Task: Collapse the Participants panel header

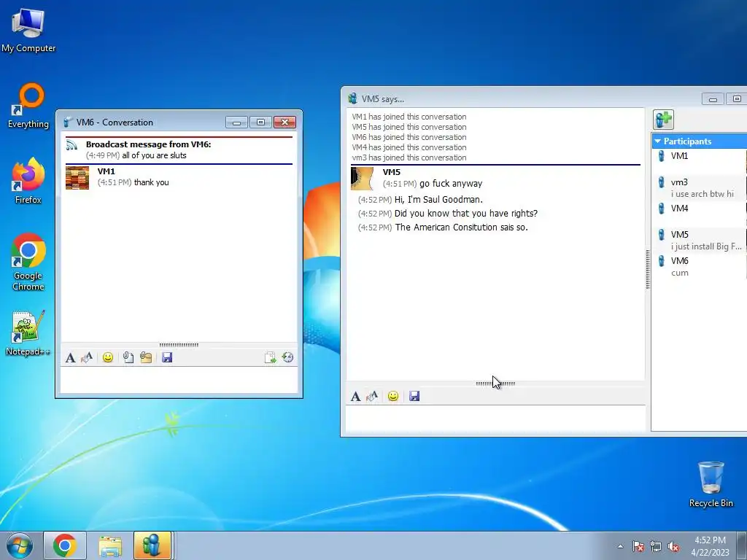Action: [x=700, y=141]
